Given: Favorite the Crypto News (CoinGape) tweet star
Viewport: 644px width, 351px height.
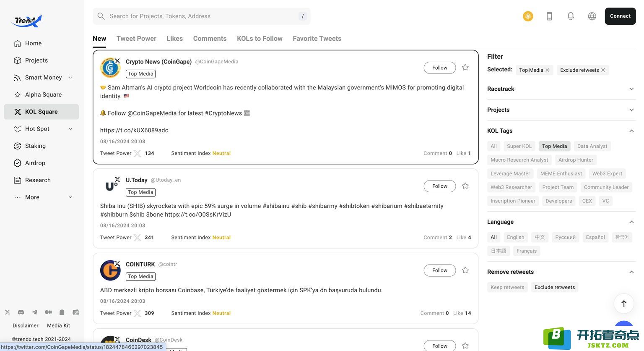Looking at the screenshot, I should 465,68.
